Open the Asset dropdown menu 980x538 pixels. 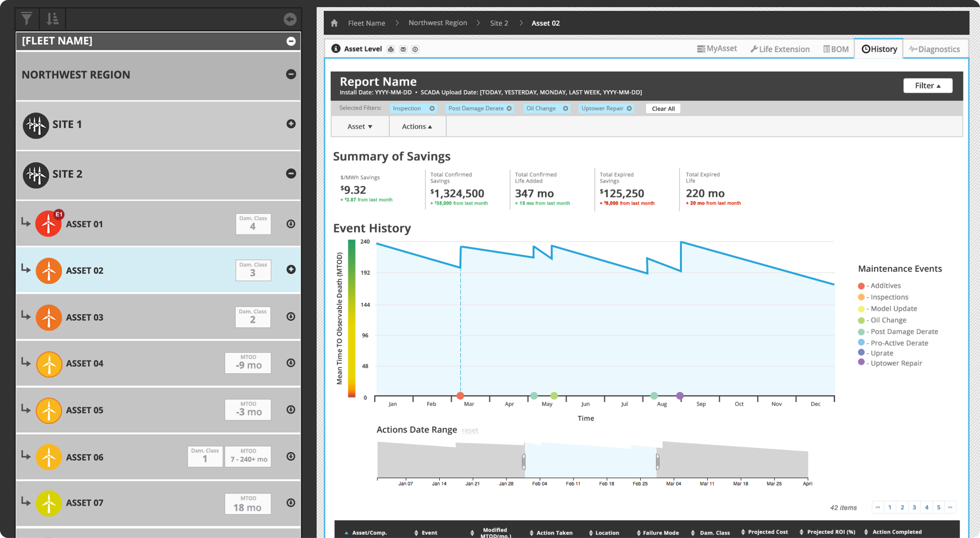[x=360, y=126]
